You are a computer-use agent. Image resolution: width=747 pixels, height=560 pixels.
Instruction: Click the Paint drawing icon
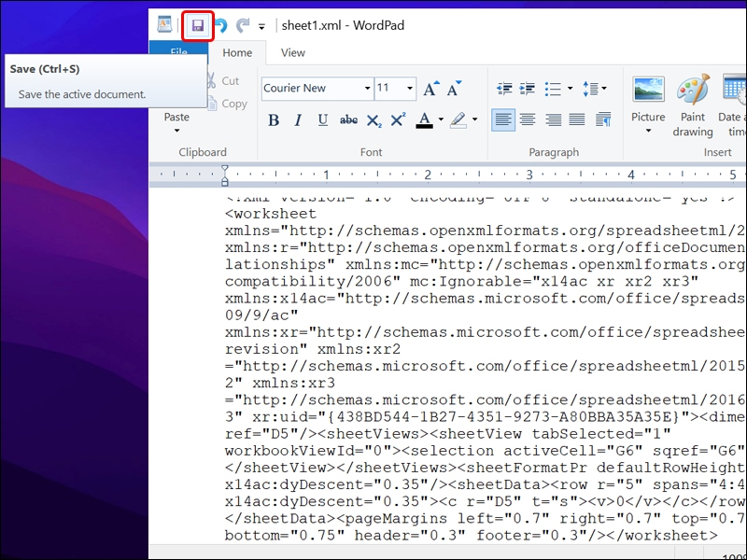point(693,90)
